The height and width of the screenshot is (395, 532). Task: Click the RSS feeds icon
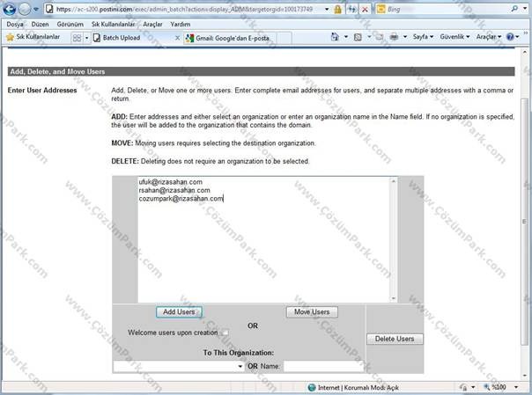(358, 37)
